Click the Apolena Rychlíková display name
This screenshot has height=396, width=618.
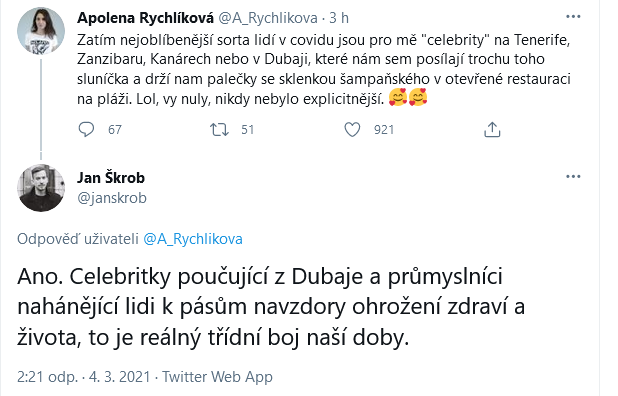point(145,18)
